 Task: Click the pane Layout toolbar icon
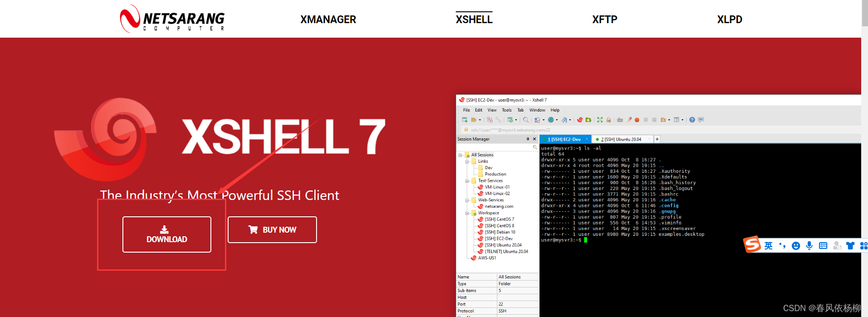pos(677,120)
